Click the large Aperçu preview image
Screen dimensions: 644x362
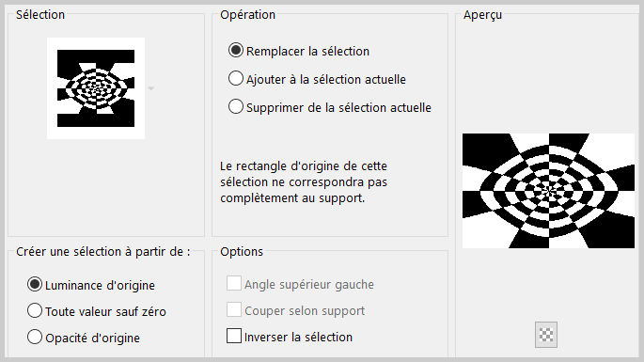coord(548,191)
